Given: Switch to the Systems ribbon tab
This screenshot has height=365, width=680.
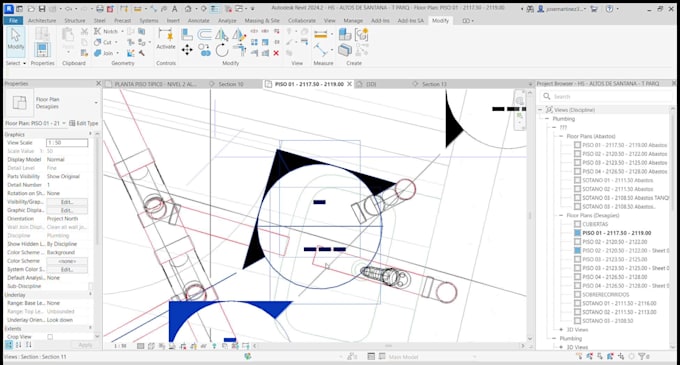Looking at the screenshot, I should (x=149, y=20).
